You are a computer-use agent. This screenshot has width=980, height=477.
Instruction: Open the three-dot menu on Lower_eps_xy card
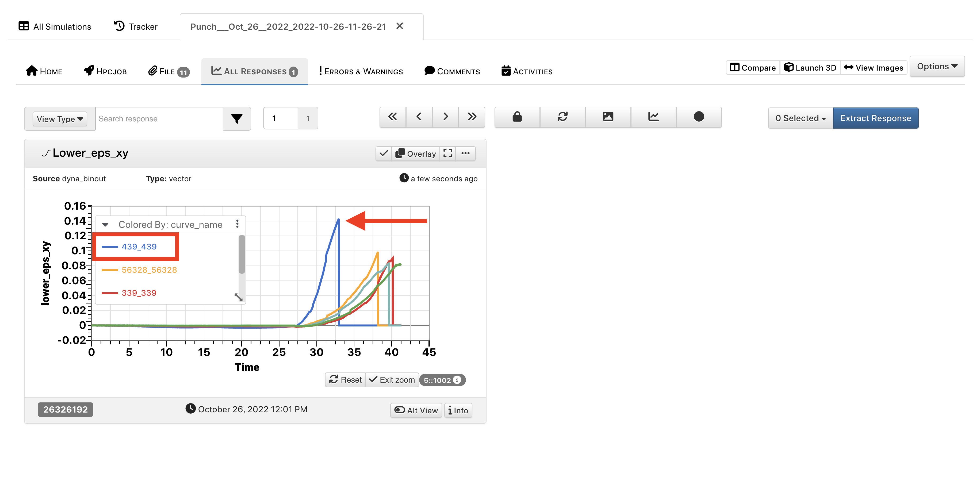pos(465,153)
